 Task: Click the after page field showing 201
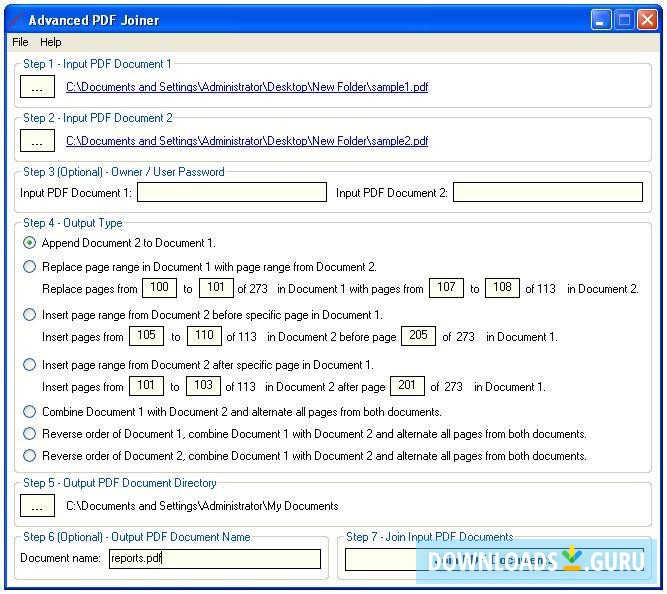(408, 386)
